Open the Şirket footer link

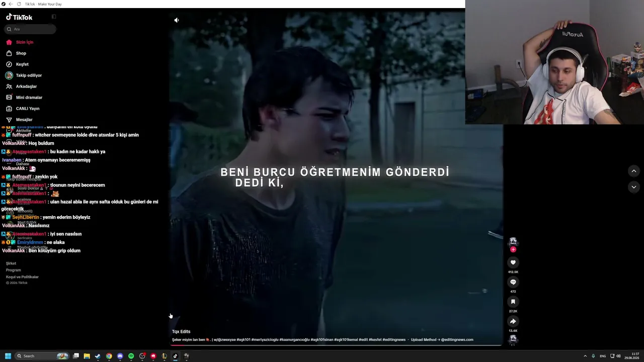[11, 263]
